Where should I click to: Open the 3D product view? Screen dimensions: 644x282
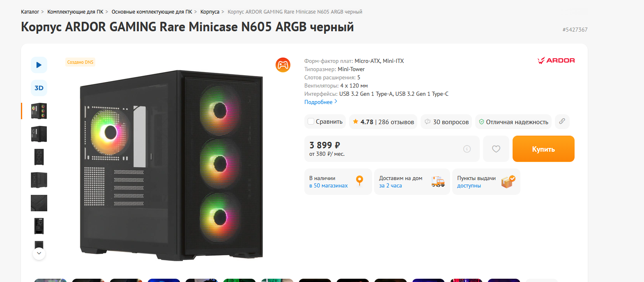click(39, 88)
